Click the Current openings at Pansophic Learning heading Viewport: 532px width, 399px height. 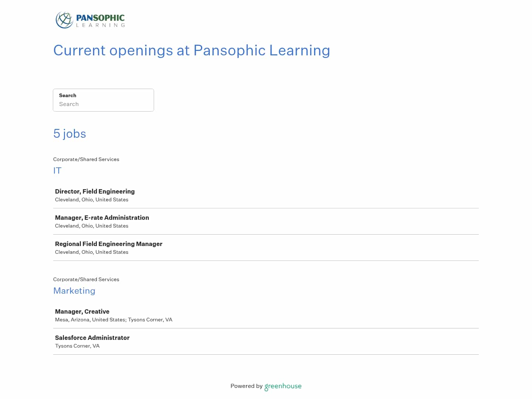tap(192, 51)
